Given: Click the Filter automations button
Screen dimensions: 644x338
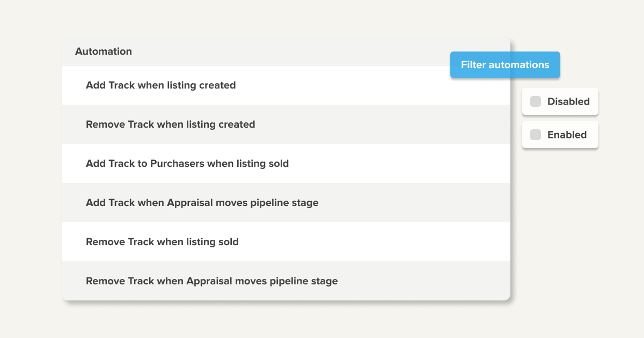Looking at the screenshot, I should pos(505,65).
